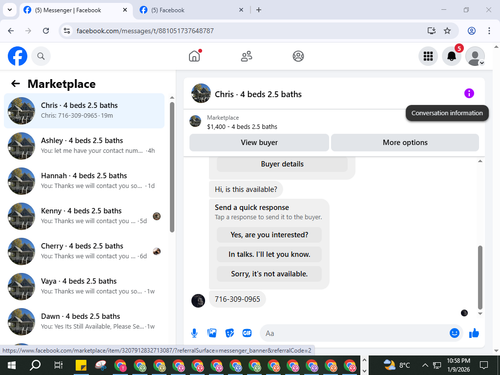The height and width of the screenshot is (375, 500).
Task: Open the tab search dropdown arrow
Action: 10,10
